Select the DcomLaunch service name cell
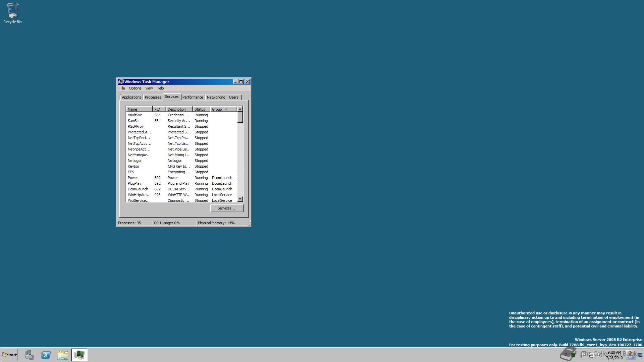The image size is (644, 362). [x=138, y=189]
